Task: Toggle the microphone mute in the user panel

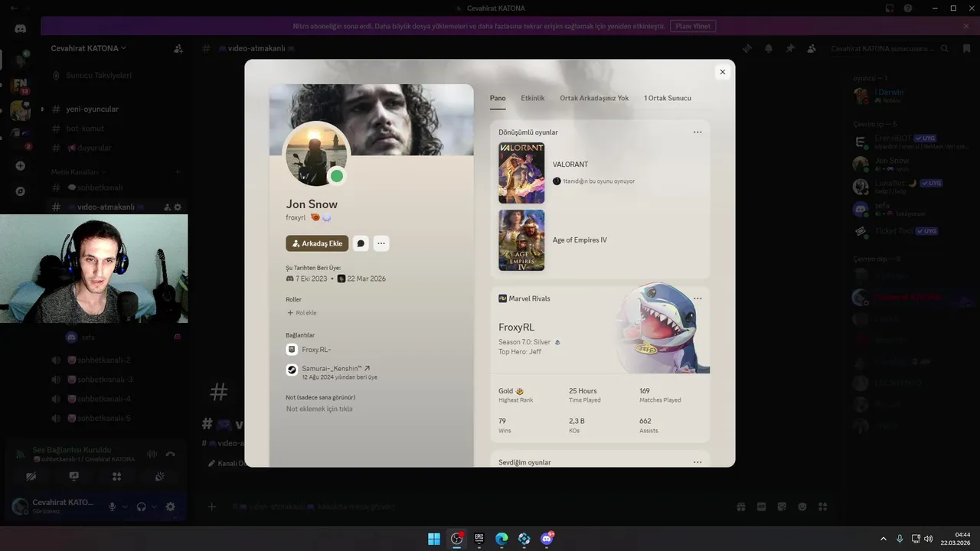Action: [113, 507]
